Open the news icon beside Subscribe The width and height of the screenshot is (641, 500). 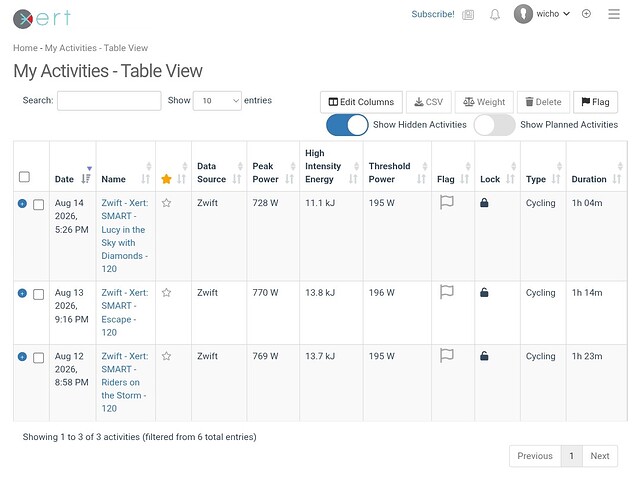[x=468, y=15]
